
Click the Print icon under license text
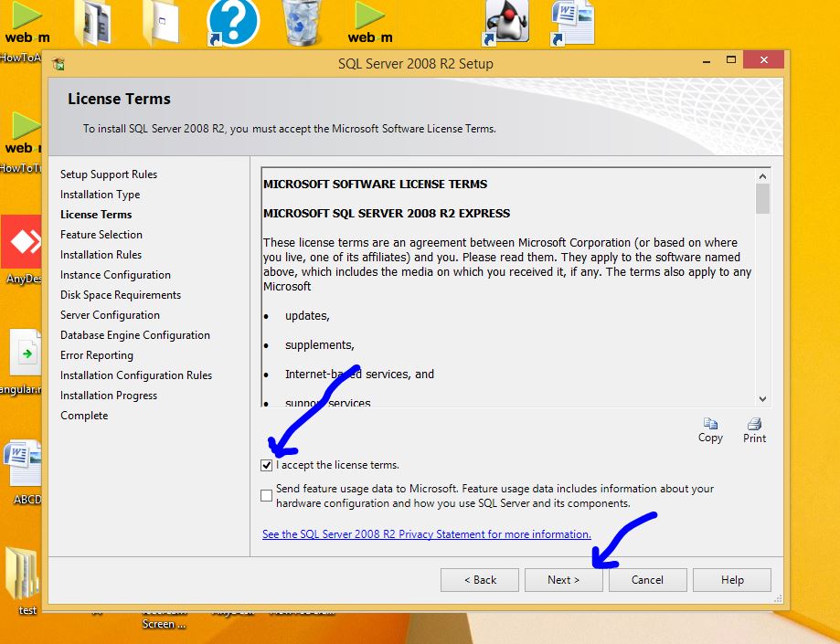tap(754, 426)
